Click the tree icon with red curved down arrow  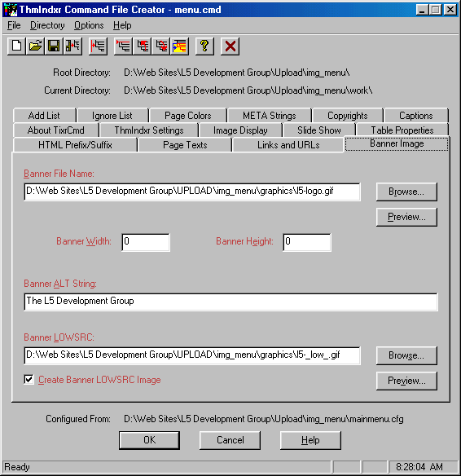tap(161, 46)
